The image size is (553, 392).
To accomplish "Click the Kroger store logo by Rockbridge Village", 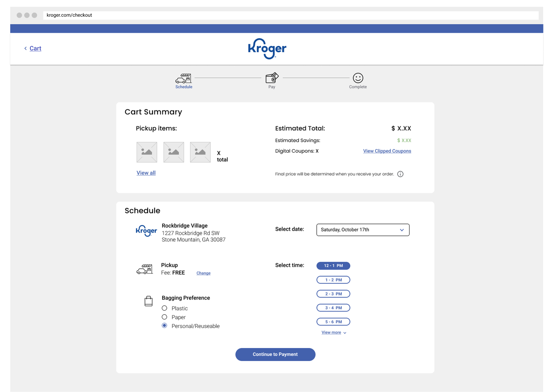I will tap(146, 231).
